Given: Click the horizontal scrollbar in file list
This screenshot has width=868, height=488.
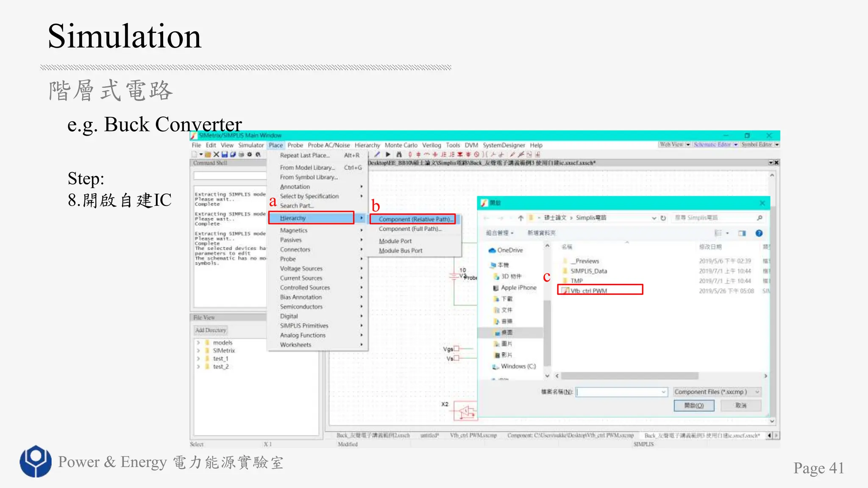Looking at the screenshot, I should coord(629,376).
